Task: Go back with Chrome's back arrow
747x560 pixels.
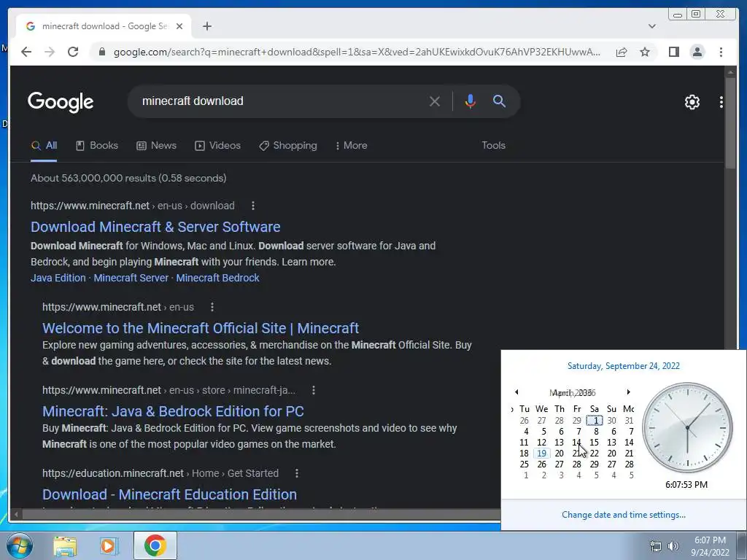Action: [x=26, y=52]
